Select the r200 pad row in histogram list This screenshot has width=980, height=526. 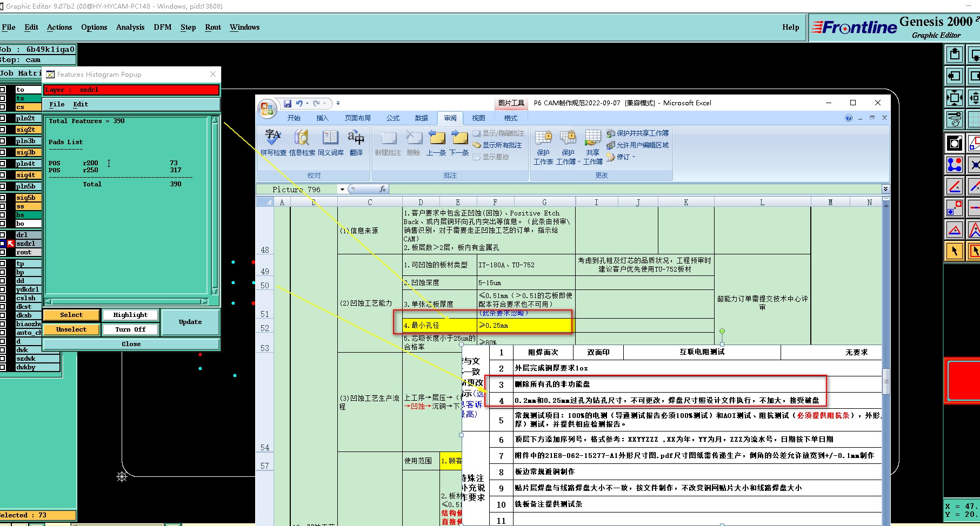pos(114,163)
